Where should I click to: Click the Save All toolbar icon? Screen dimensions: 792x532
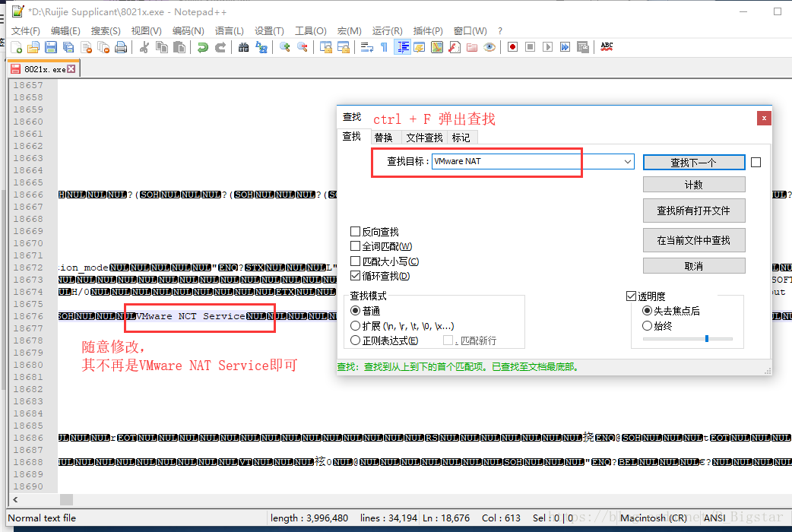pos(68,47)
